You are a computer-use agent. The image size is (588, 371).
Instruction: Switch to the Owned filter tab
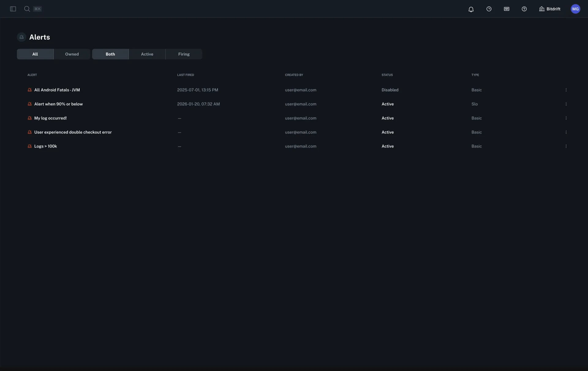(x=72, y=54)
